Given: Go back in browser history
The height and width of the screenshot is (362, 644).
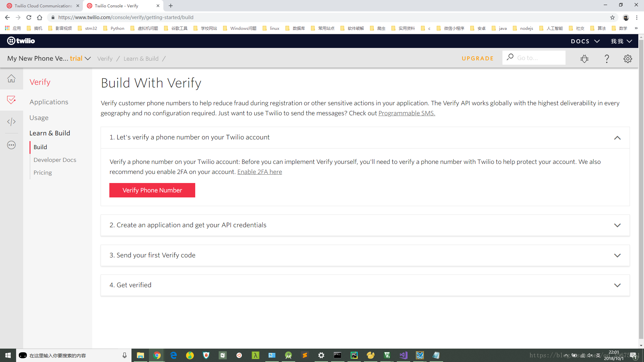Looking at the screenshot, I should coord(7,17).
